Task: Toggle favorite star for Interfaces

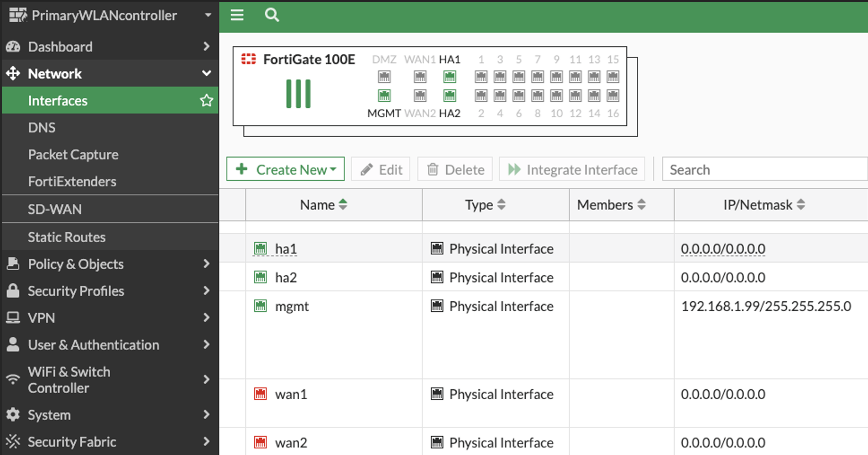Action: pos(206,101)
